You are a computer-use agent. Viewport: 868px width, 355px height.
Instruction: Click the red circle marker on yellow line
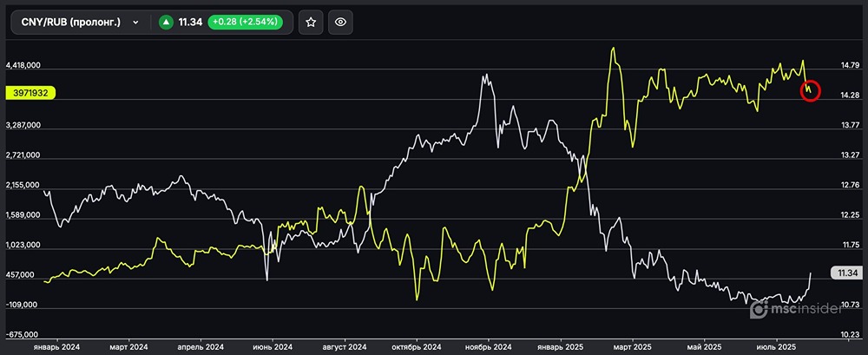click(809, 89)
